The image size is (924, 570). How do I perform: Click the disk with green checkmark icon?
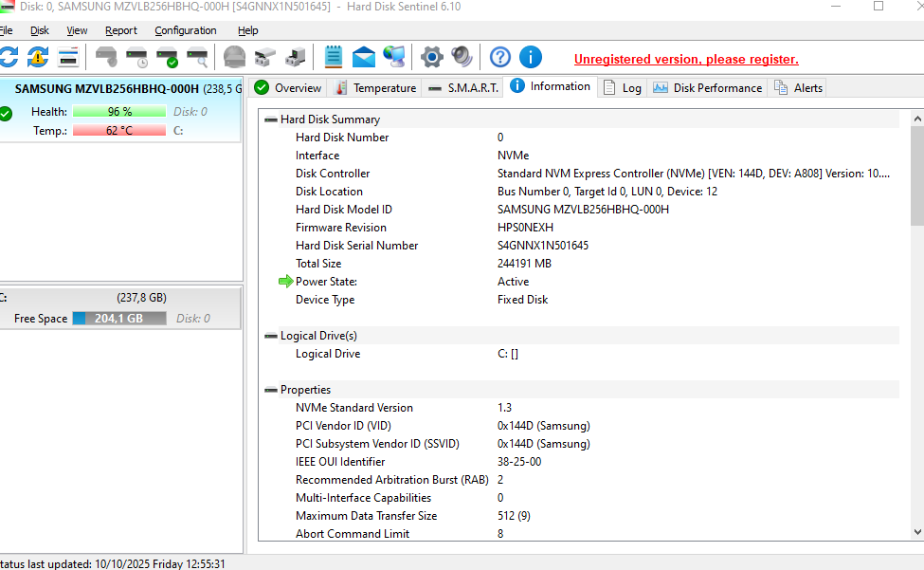[x=167, y=58]
